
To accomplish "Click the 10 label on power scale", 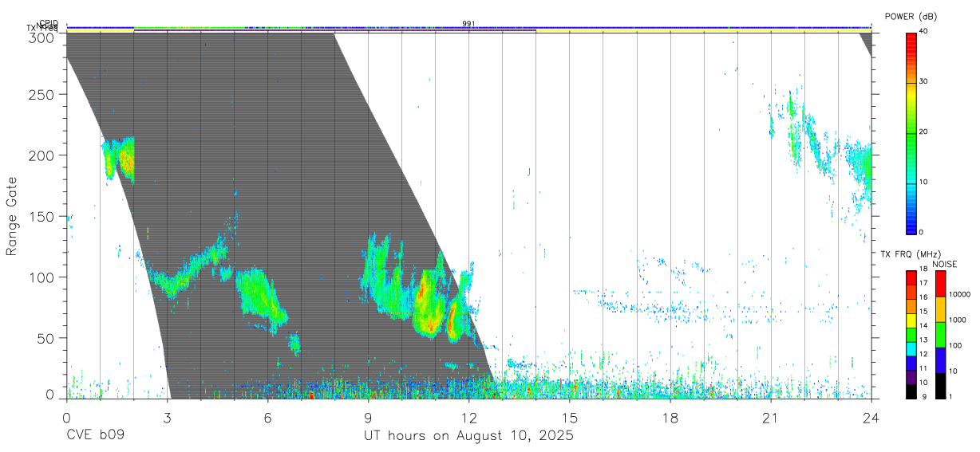I will (924, 182).
